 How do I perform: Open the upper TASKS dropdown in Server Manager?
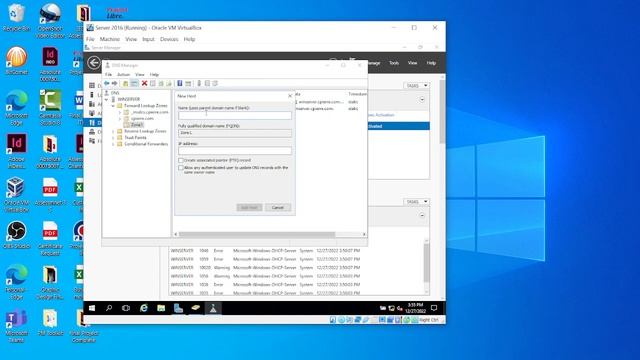coord(417,86)
